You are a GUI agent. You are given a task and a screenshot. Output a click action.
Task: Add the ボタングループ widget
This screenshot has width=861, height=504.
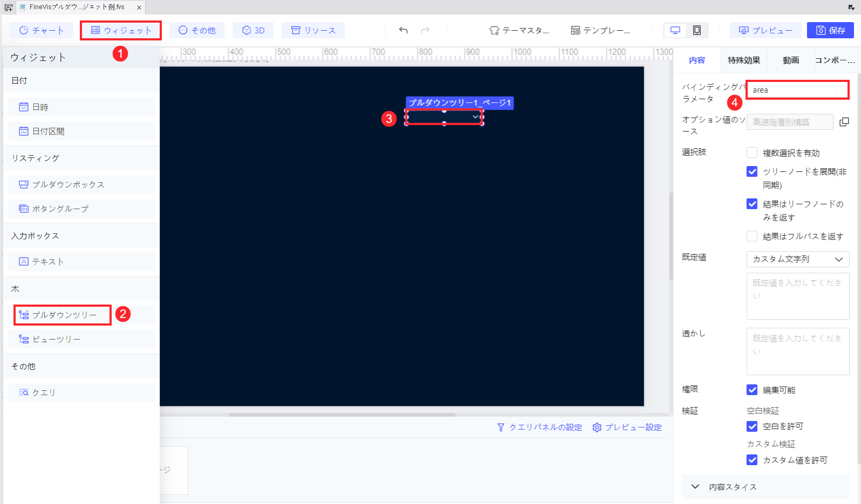pos(81,209)
